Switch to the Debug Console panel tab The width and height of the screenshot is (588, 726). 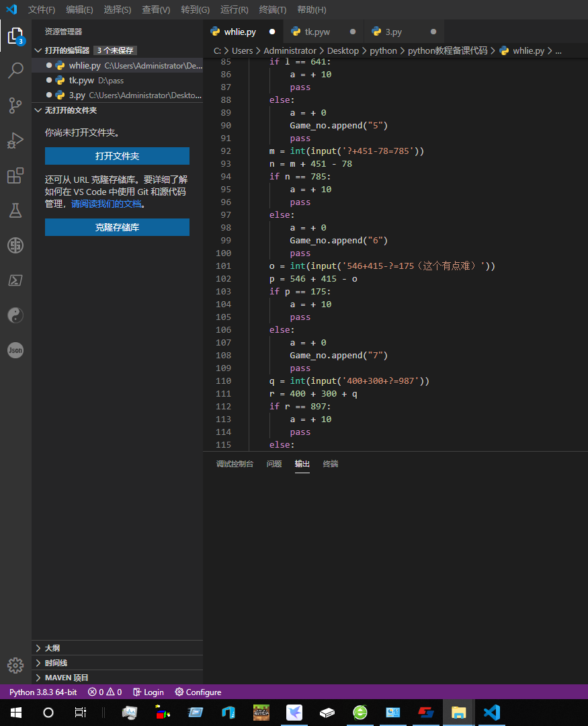pyautogui.click(x=235, y=464)
